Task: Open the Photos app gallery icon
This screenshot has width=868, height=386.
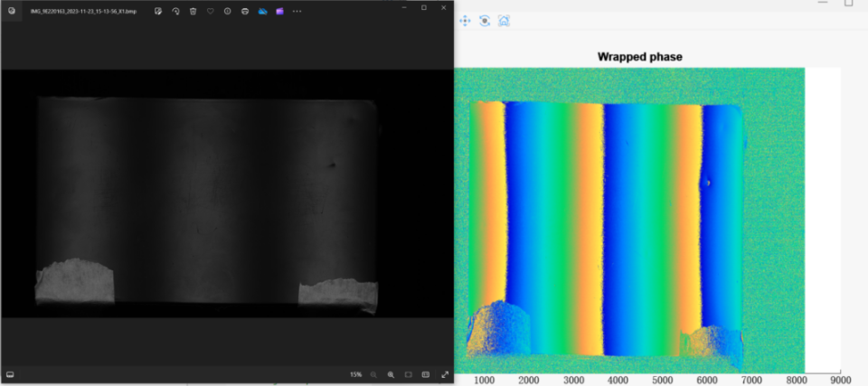Action: [x=12, y=11]
